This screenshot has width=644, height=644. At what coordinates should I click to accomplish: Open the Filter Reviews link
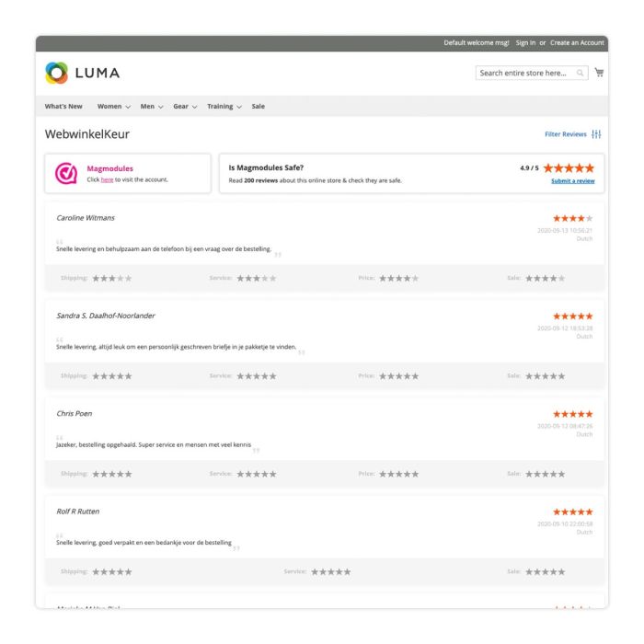pyautogui.click(x=565, y=134)
